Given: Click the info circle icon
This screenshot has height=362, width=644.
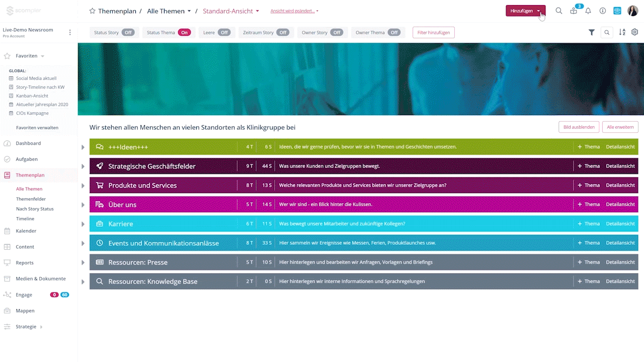Looking at the screenshot, I should (602, 11).
